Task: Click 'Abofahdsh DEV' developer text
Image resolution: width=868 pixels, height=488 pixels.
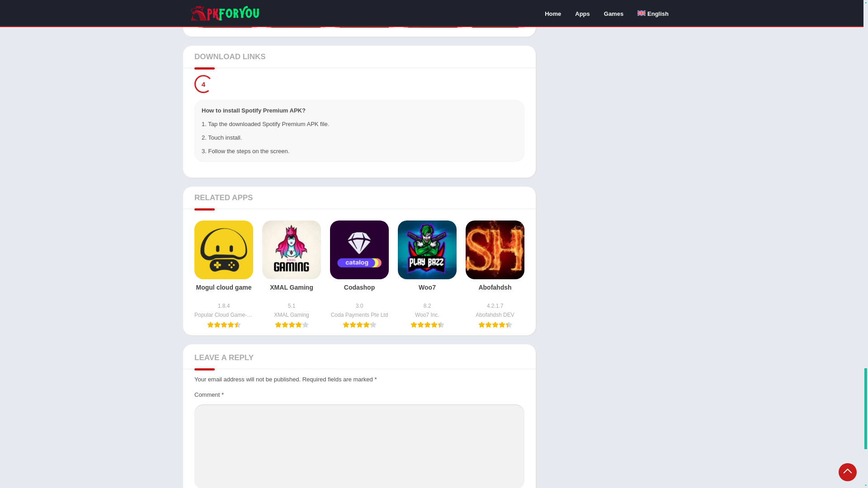Action: tap(495, 315)
